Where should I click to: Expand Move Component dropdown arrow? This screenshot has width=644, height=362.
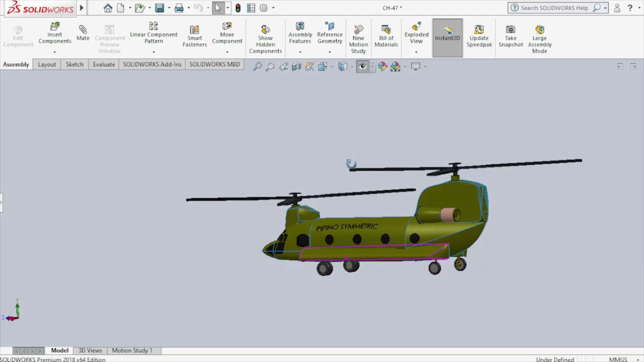coord(227,52)
